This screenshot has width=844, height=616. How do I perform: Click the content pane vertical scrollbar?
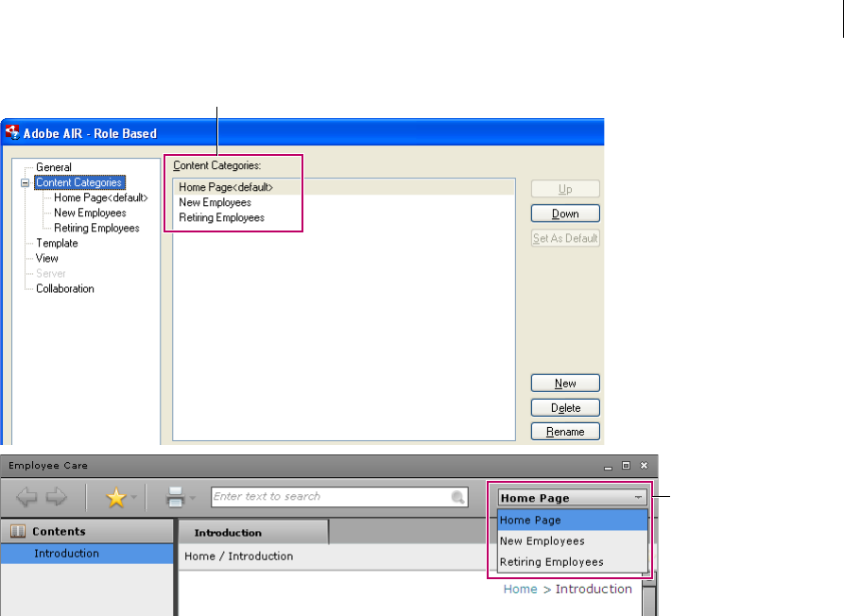coord(649,594)
